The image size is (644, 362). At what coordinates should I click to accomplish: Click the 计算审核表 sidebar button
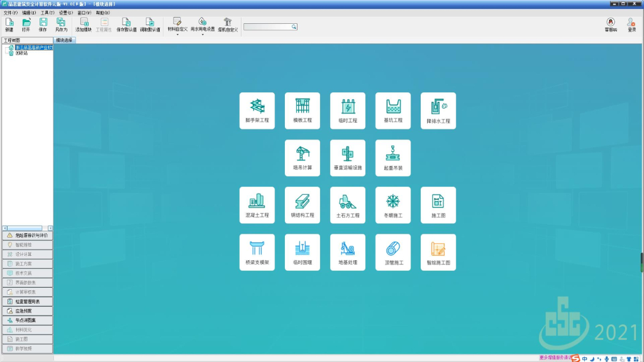coord(27,292)
